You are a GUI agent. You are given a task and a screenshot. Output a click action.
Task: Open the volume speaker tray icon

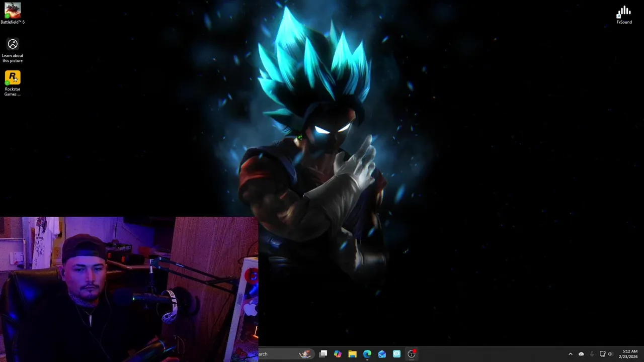[x=610, y=354]
